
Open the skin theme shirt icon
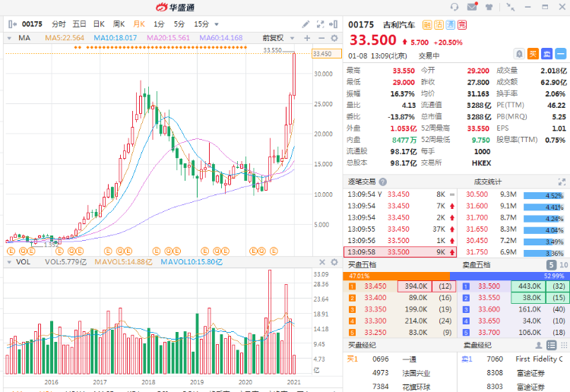(489, 7)
